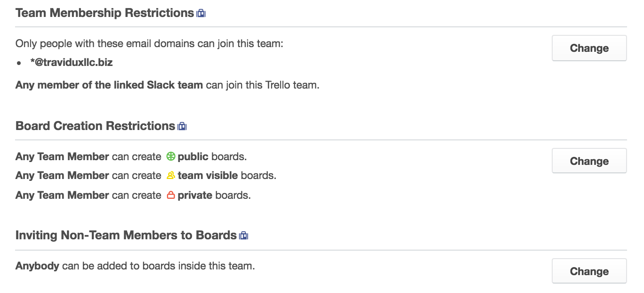Click the line about creating public boards
The image size is (644, 293).
tap(131, 156)
